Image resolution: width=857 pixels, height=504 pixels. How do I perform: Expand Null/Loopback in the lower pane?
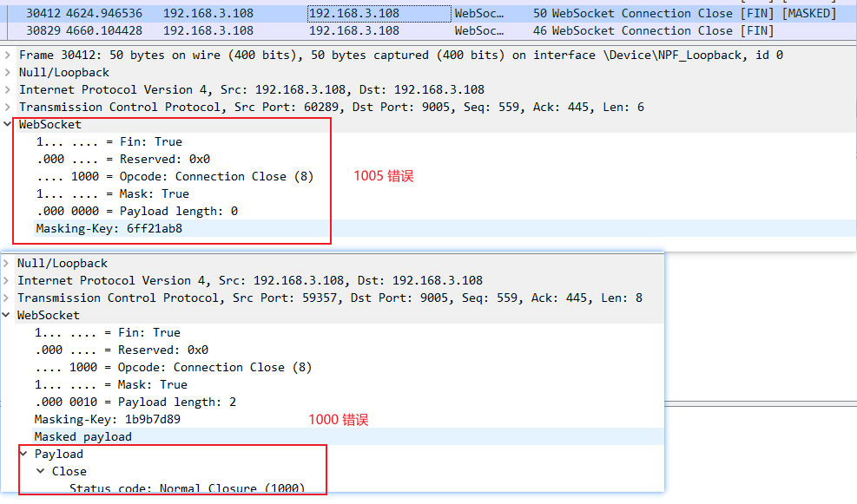(7, 263)
